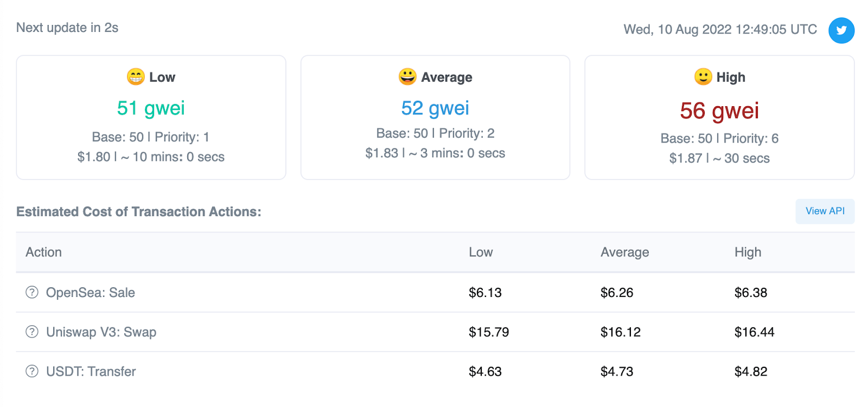This screenshot has width=868, height=407.
Task: Select the 51 gwei low gas price
Action: pyautogui.click(x=151, y=108)
